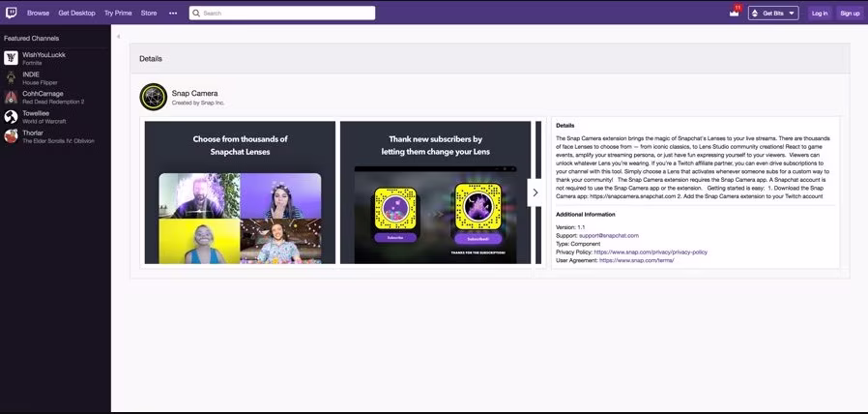Show next screenshot with carousel arrow
This screenshot has width=868, height=414.
(535, 192)
